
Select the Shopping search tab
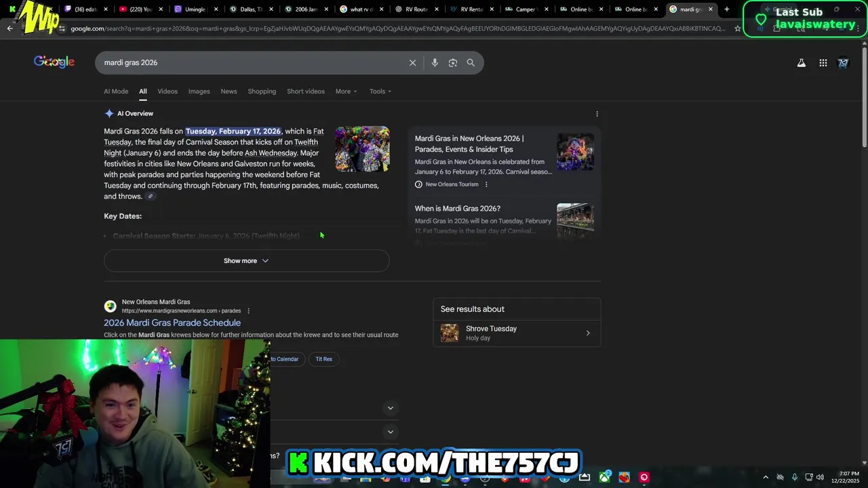tap(262, 91)
